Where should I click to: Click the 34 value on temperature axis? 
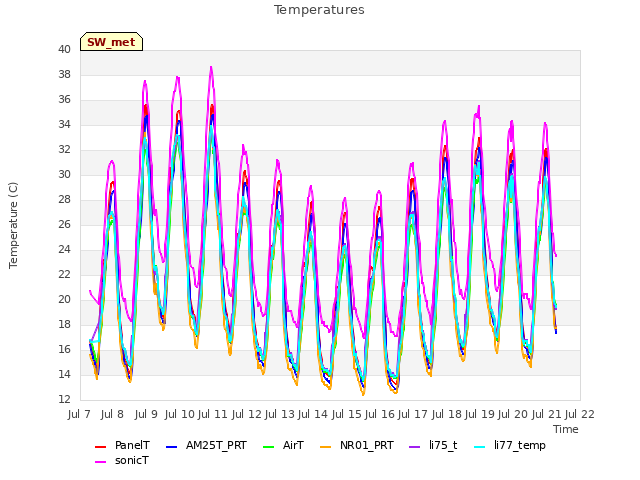pos(64,124)
